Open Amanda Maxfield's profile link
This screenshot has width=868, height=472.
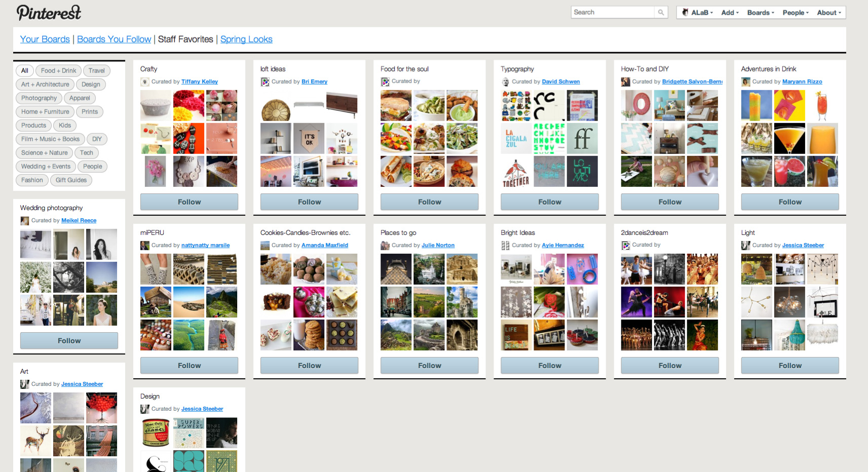click(x=324, y=246)
